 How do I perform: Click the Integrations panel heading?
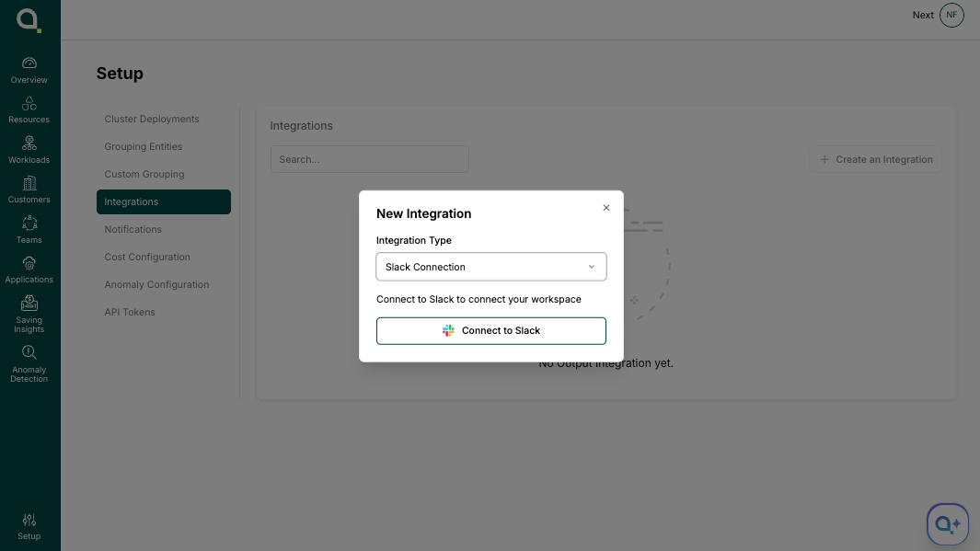point(301,126)
